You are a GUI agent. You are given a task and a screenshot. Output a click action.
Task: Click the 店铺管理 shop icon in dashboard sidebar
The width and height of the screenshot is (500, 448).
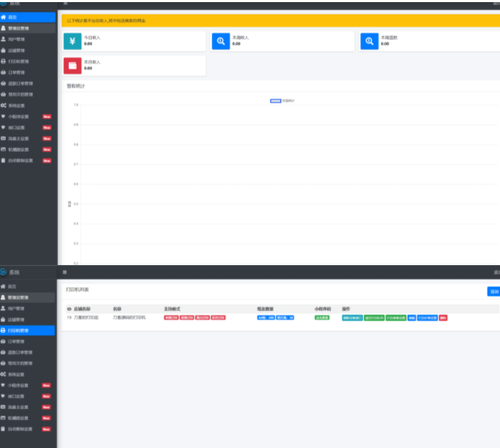3,50
